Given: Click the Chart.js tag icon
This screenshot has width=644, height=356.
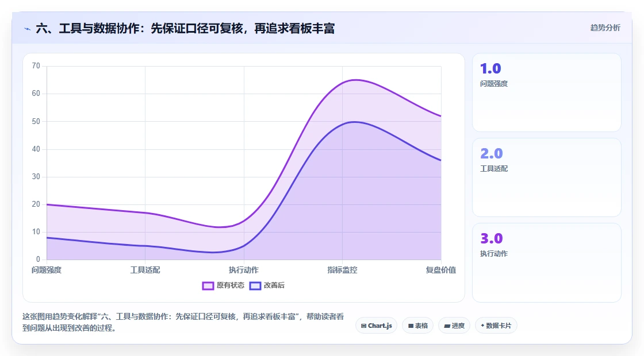Looking at the screenshot, I should pos(363,326).
